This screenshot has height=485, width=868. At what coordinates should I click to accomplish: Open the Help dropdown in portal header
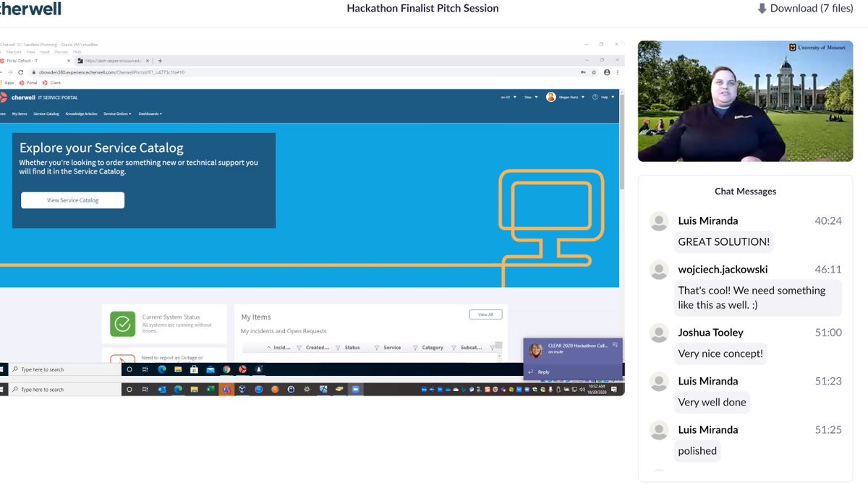click(603, 97)
